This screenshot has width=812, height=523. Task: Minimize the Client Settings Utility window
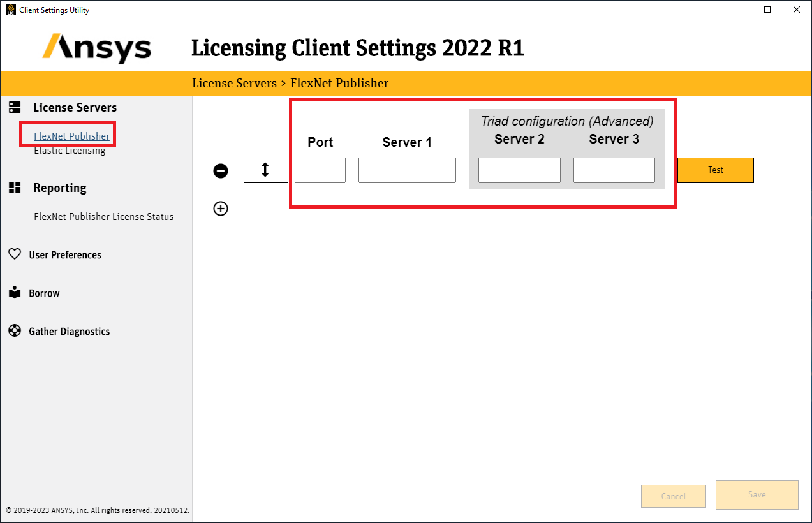coord(739,10)
